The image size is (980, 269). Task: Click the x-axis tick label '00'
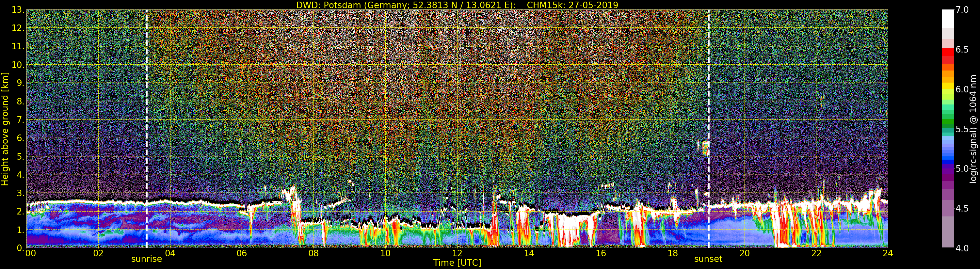[30, 253]
